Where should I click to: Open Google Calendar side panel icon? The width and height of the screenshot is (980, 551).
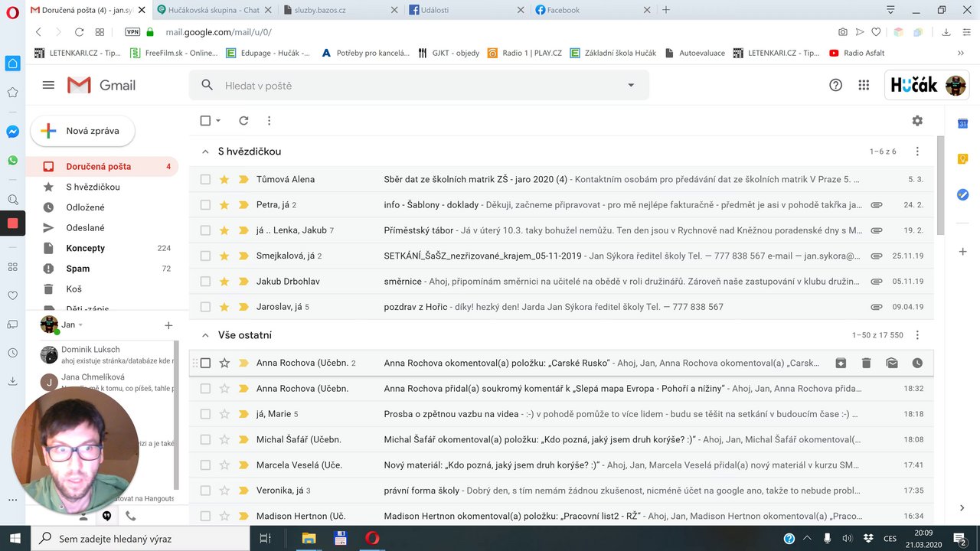point(963,123)
